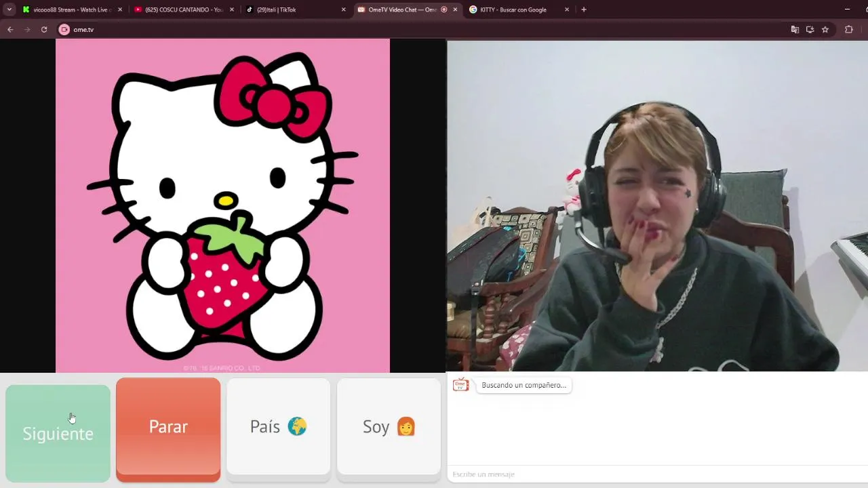The height and width of the screenshot is (488, 868).
Task: Open the tab search dropdown arrow
Action: click(x=9, y=9)
